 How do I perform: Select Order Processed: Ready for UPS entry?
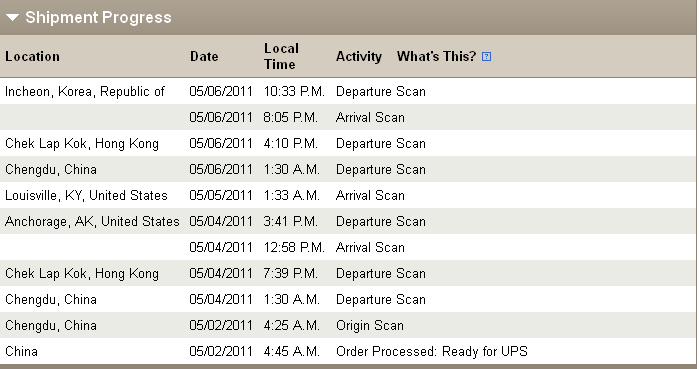(432, 351)
